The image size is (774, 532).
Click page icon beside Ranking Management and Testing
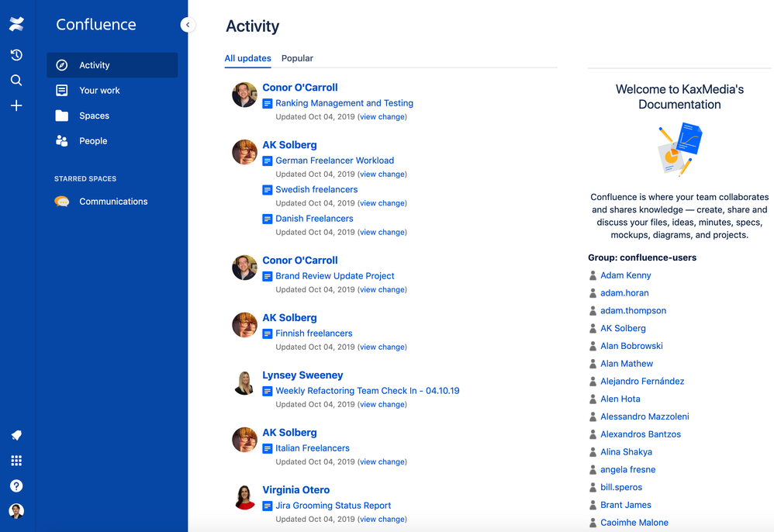(267, 104)
